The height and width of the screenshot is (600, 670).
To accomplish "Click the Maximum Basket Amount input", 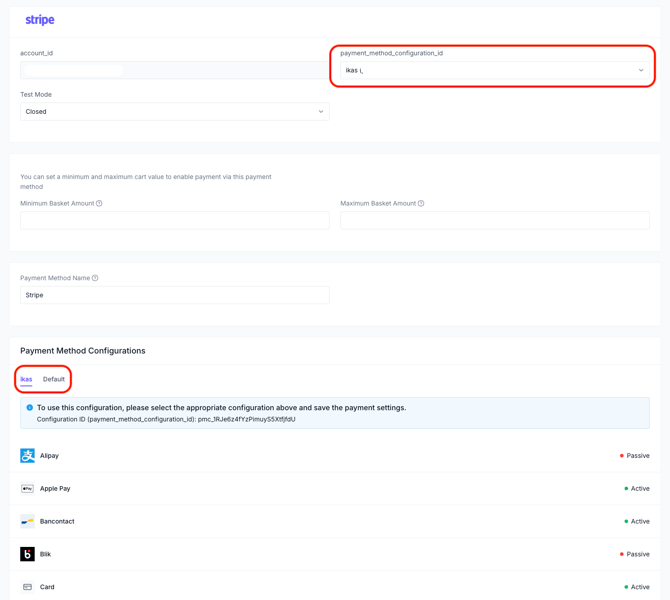I will click(495, 221).
